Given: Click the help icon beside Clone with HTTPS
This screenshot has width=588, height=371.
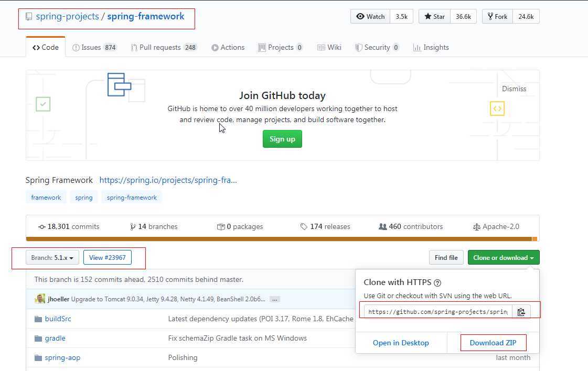Looking at the screenshot, I should 437,282.
